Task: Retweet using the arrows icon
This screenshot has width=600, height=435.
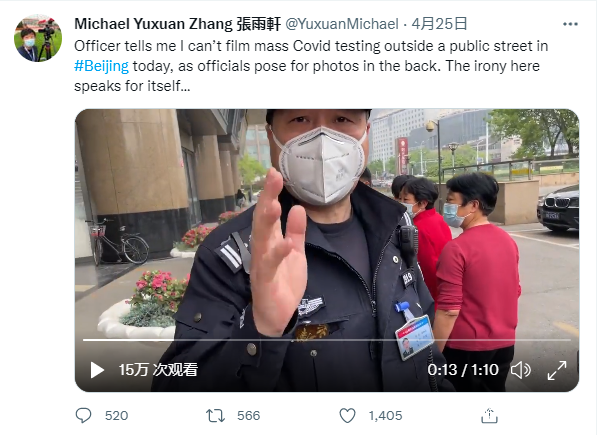Action: click(x=215, y=415)
